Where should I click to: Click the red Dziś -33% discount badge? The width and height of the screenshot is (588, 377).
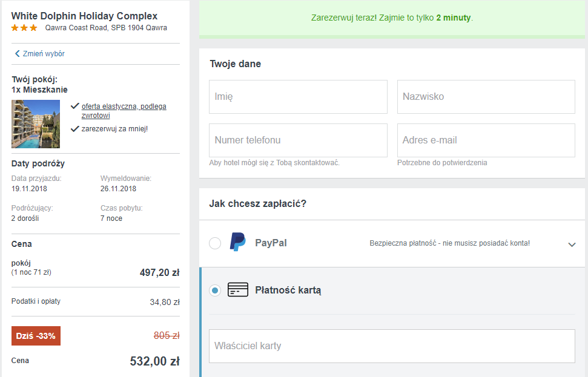(36, 336)
